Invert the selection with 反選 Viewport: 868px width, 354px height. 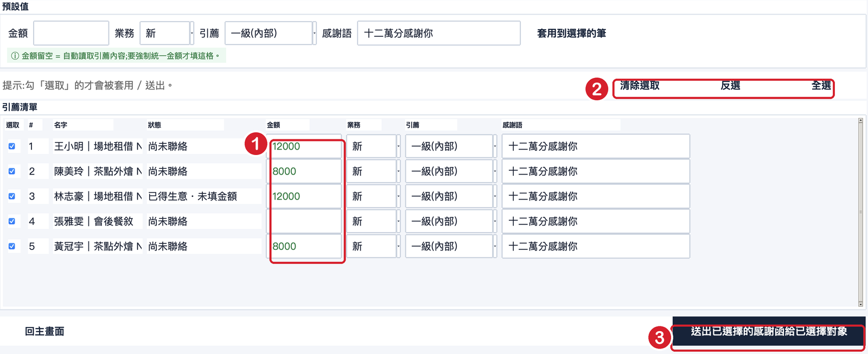pyautogui.click(x=730, y=86)
